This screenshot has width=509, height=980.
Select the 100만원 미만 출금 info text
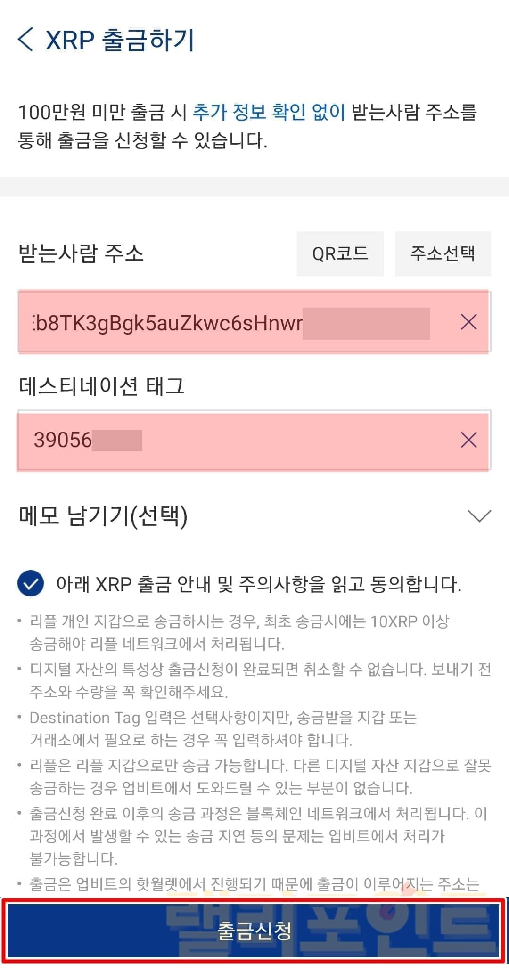click(x=247, y=126)
